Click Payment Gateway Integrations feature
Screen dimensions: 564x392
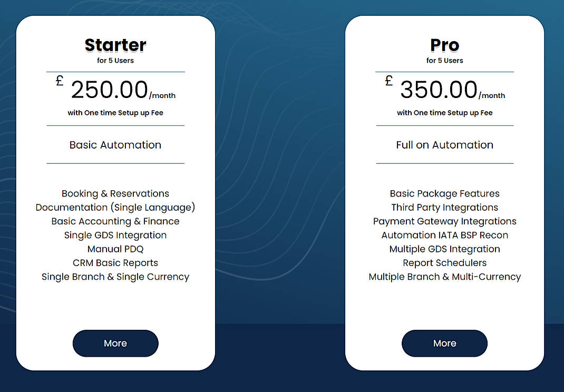(x=444, y=221)
